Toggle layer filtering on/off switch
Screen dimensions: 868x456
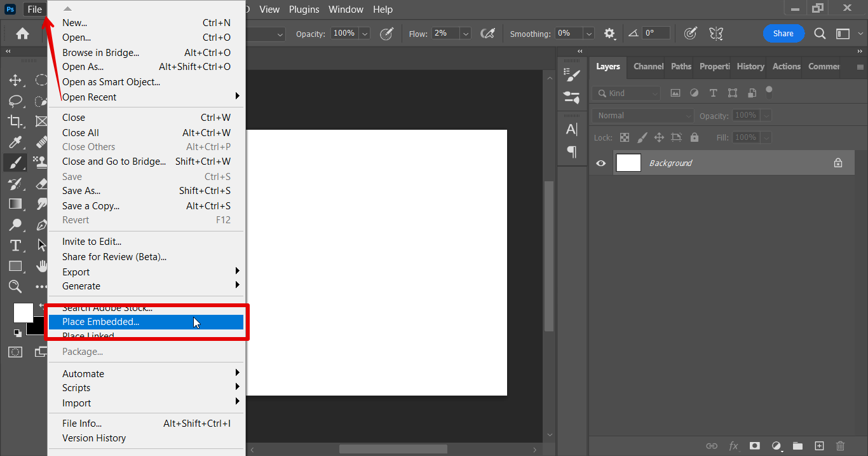point(769,92)
